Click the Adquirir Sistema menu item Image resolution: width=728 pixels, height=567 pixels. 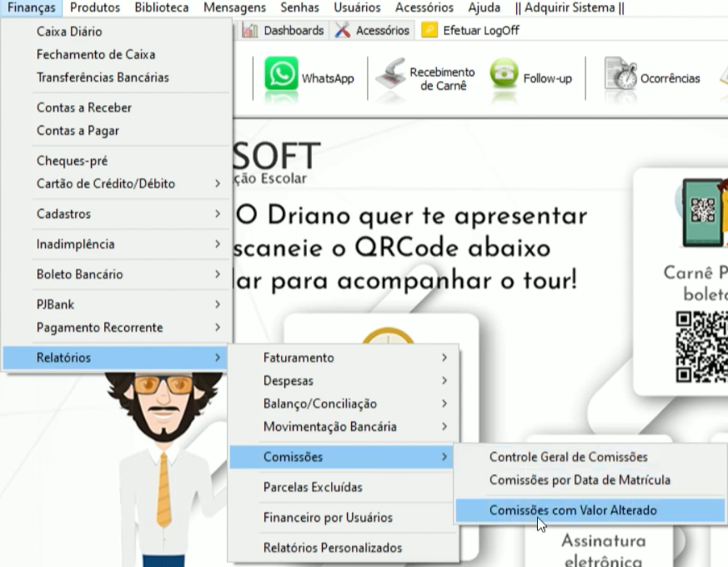(x=570, y=8)
